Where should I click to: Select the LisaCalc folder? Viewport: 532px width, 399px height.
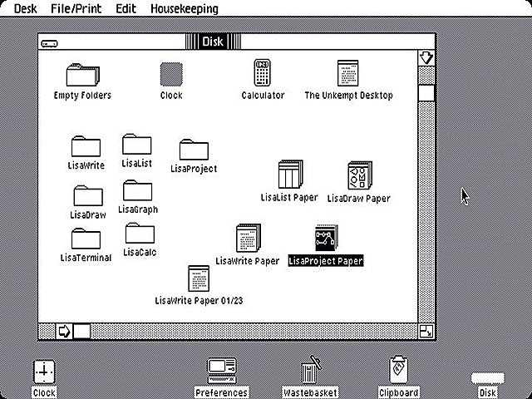(x=140, y=233)
